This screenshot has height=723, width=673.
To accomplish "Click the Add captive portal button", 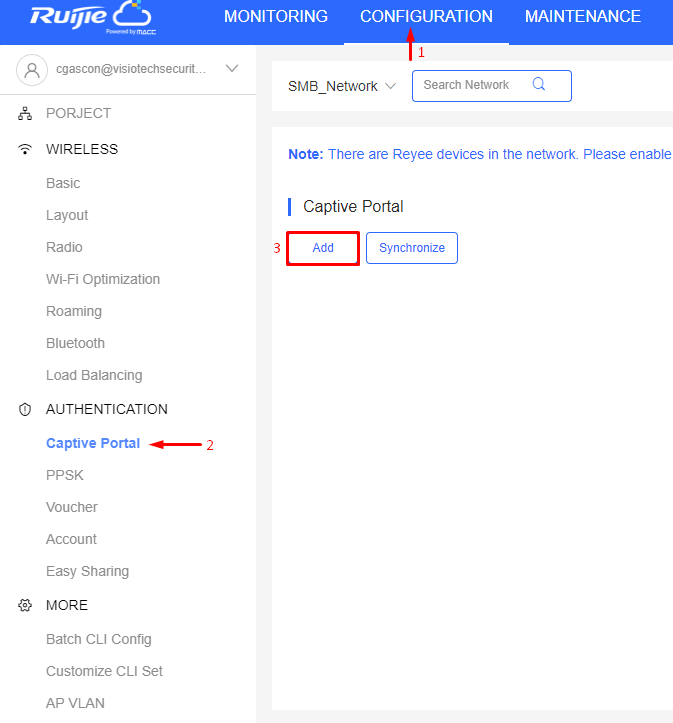I will click(323, 248).
